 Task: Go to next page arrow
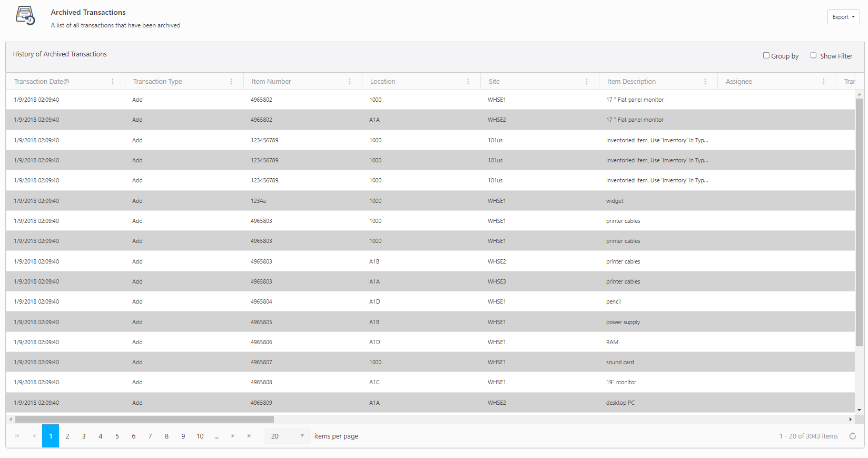[x=233, y=436]
